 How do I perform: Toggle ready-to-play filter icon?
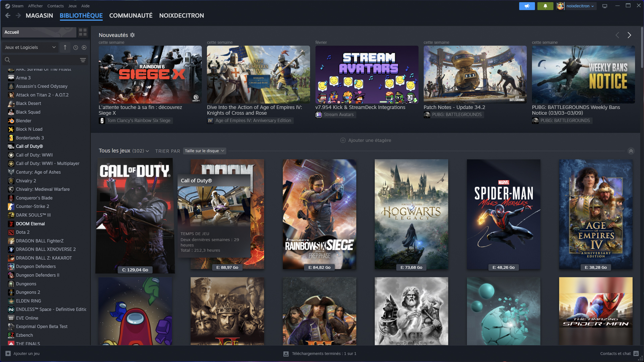(x=84, y=48)
